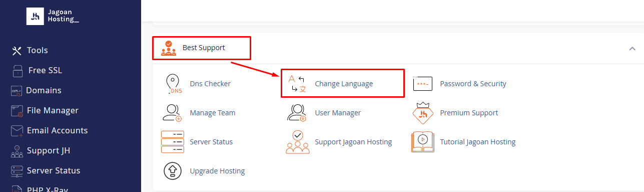
Task: Click the File Manager folder icon
Action: pos(18,111)
